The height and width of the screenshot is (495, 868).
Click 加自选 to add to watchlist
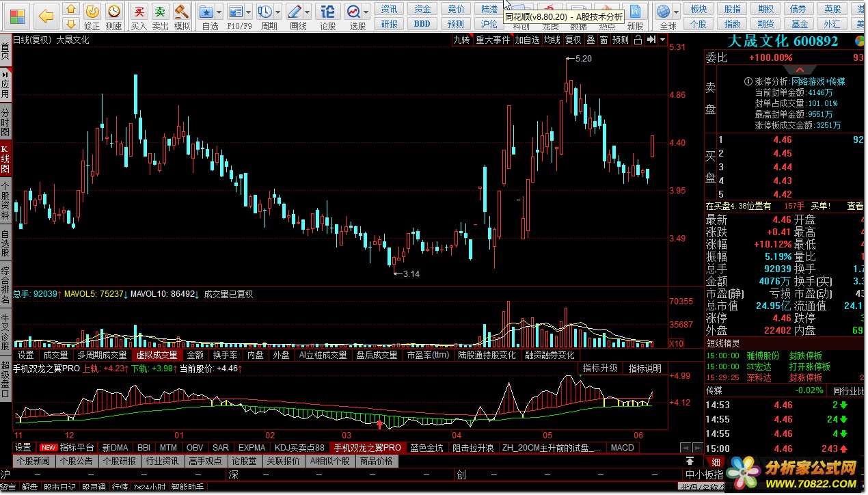pos(528,40)
